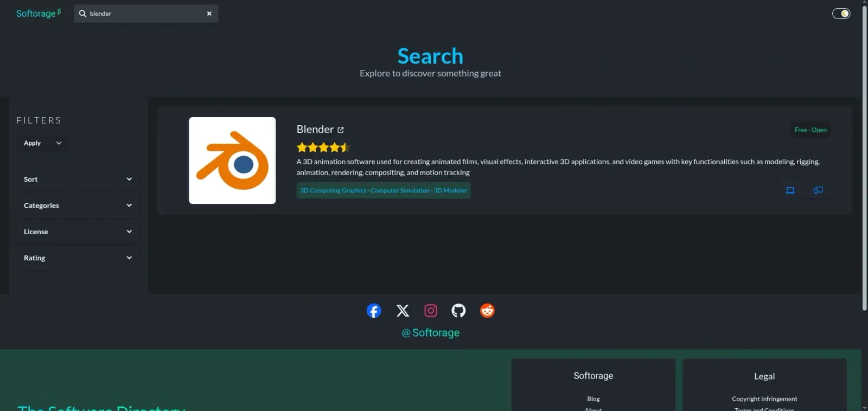Click the page vertical scrollbar
868x411 pixels.
(864, 157)
